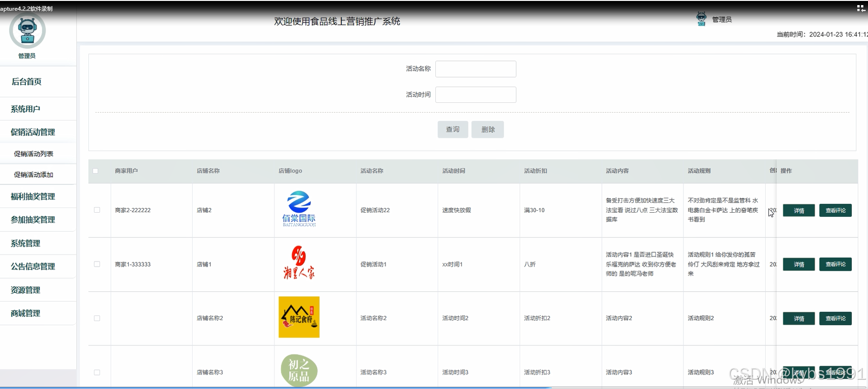Click the grid icon at top right corner
The height and width of the screenshot is (389, 868).
861,8
